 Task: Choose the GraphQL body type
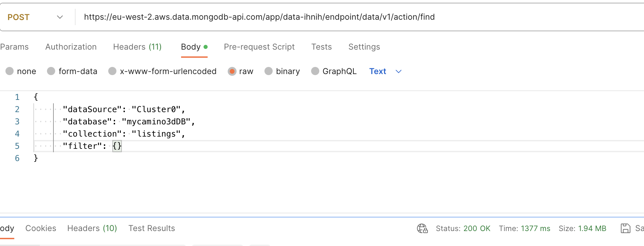[315, 71]
